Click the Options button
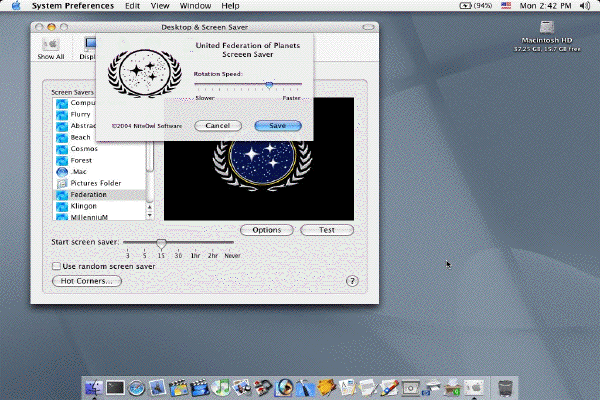This screenshot has width=600, height=400. click(x=267, y=230)
